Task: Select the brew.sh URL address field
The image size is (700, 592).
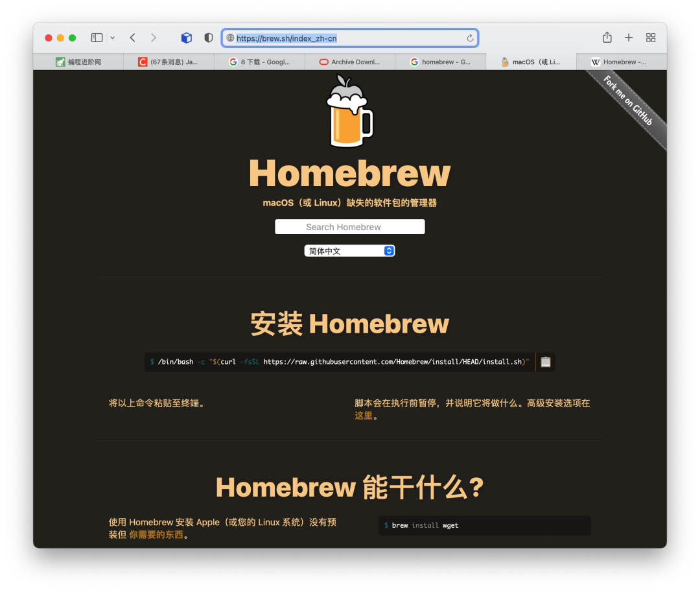Action: click(350, 38)
